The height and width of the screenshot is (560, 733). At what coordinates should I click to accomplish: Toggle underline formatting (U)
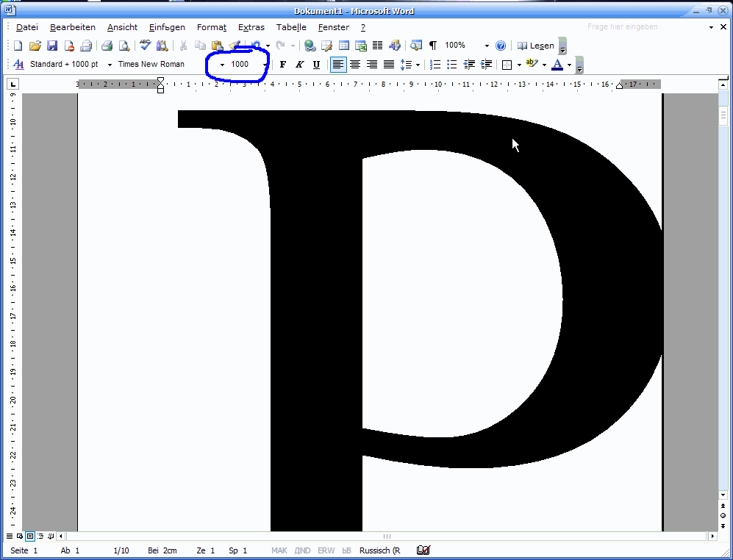pyautogui.click(x=316, y=65)
